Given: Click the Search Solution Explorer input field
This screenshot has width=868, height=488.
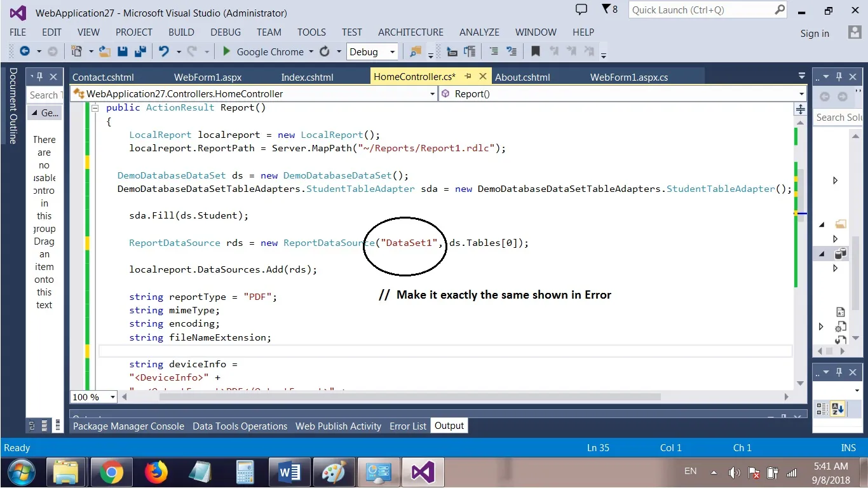Looking at the screenshot, I should 839,118.
